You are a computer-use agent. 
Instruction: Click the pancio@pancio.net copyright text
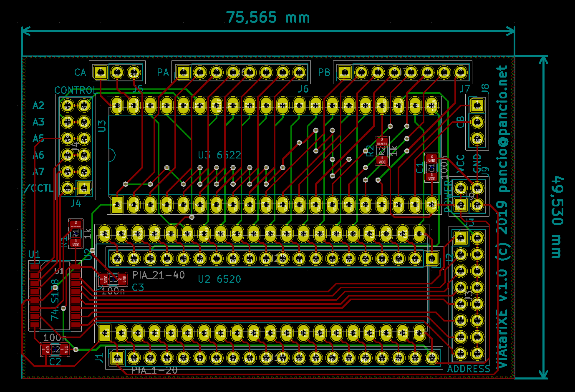(x=503, y=129)
